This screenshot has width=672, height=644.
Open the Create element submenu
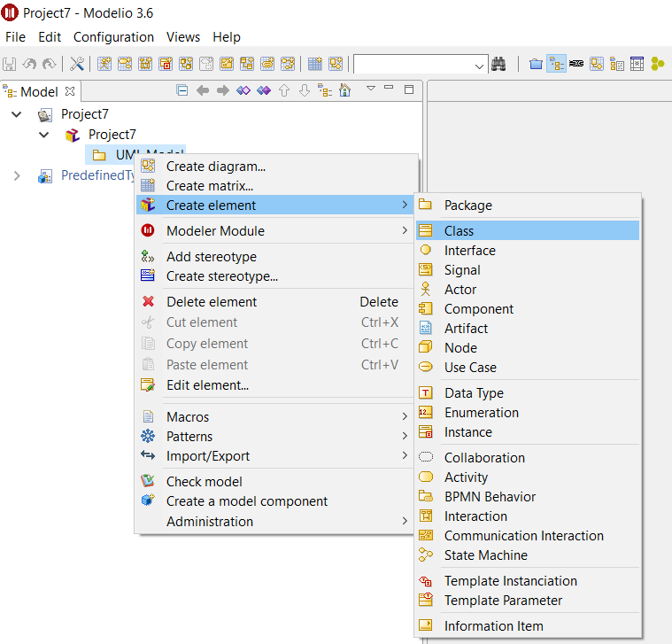click(274, 205)
